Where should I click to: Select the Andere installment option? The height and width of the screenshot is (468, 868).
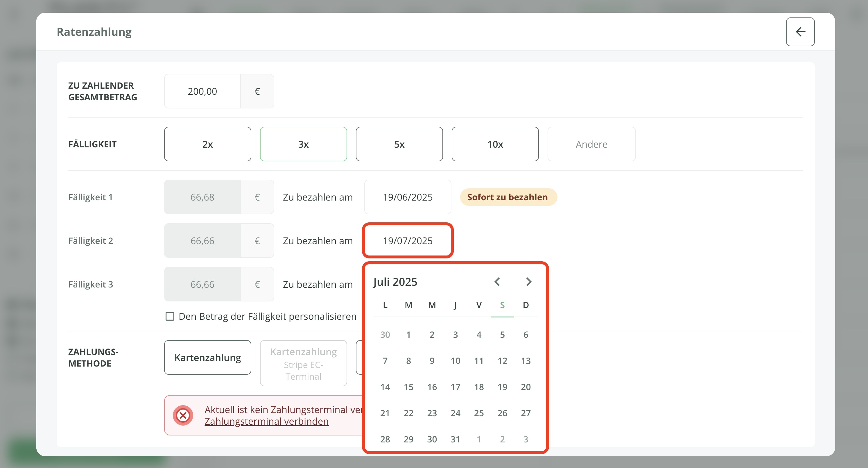591,144
